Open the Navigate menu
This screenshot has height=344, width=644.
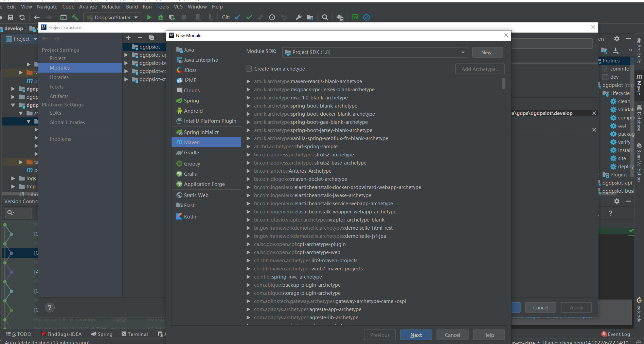tap(47, 7)
